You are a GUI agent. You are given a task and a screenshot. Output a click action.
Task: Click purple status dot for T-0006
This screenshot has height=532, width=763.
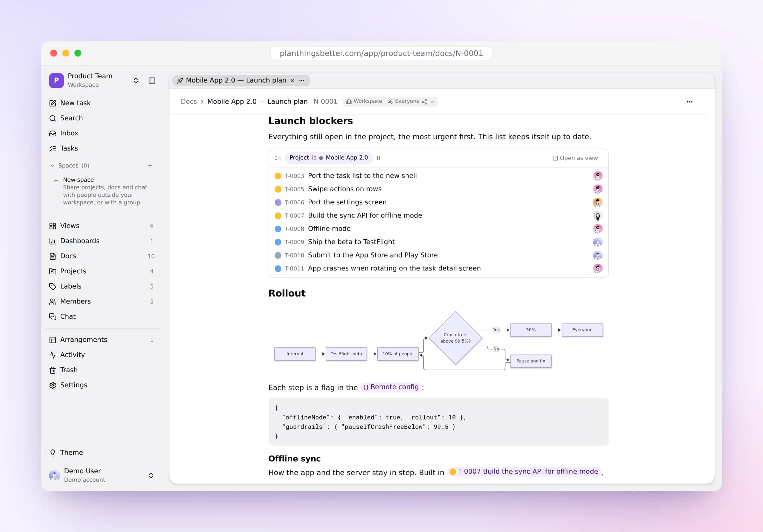pyautogui.click(x=278, y=202)
